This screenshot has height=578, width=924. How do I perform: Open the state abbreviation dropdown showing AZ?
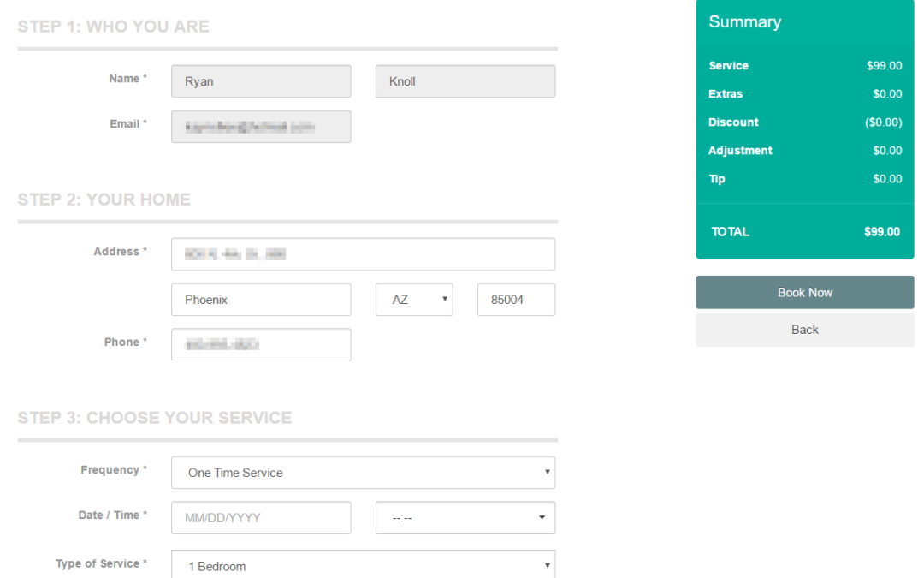[414, 299]
